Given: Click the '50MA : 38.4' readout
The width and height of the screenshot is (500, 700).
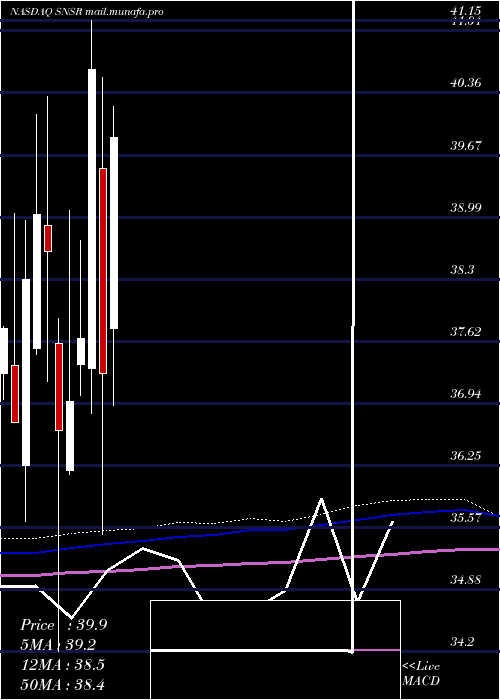Looking at the screenshot, I should 62,684.
